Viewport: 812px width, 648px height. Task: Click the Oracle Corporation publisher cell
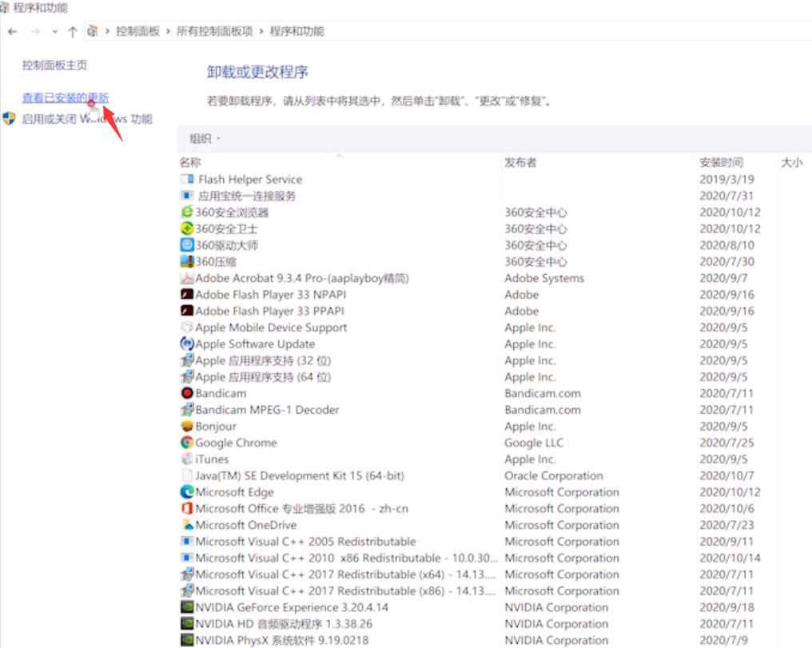pyautogui.click(x=554, y=475)
